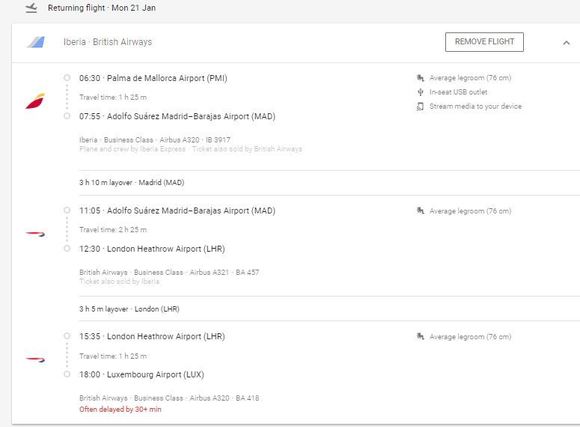The width and height of the screenshot is (580, 427).
Task: Collapse the flight details with the chevron
Action: tap(566, 43)
